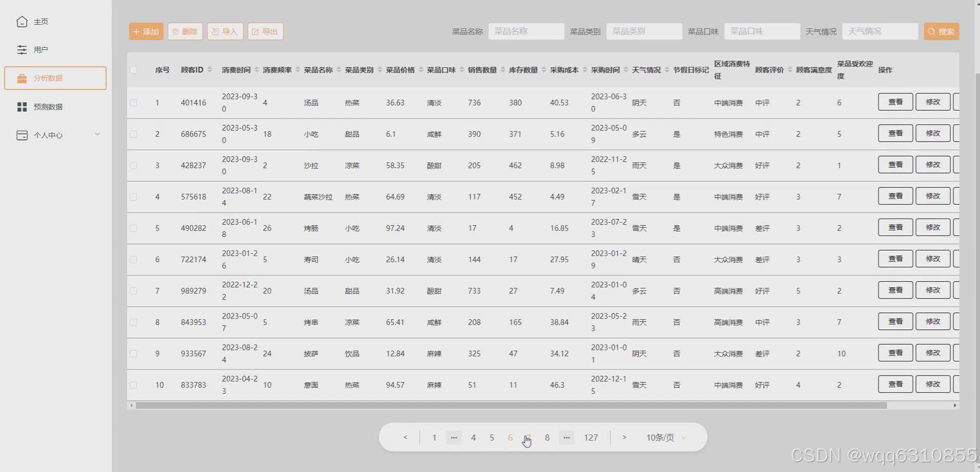Sort by 菜品名称 using its sort arrows

pyautogui.click(x=339, y=70)
